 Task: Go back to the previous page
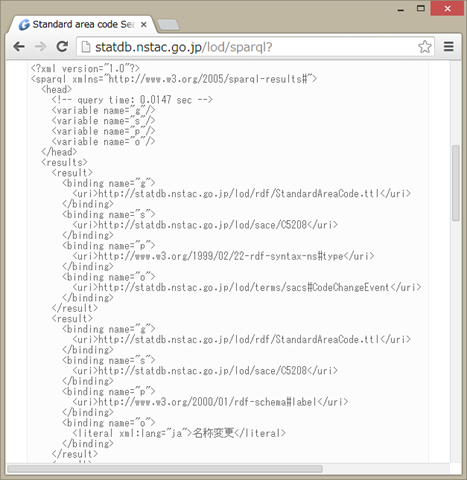19,47
